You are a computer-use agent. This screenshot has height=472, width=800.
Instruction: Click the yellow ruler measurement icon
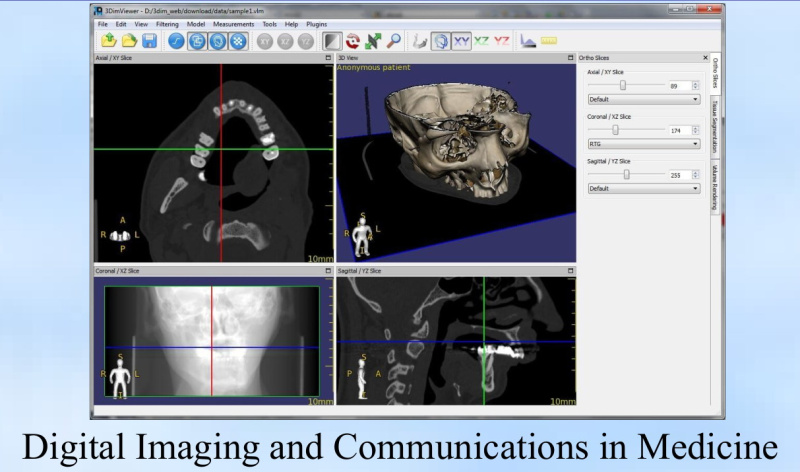click(x=548, y=41)
